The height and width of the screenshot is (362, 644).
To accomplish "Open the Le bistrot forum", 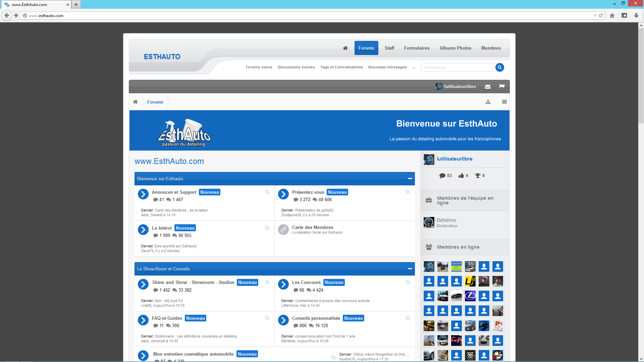I will [x=162, y=228].
